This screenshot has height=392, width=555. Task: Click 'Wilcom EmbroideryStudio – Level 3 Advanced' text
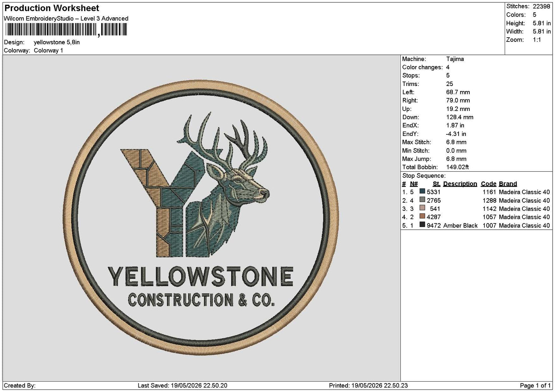[66, 18]
